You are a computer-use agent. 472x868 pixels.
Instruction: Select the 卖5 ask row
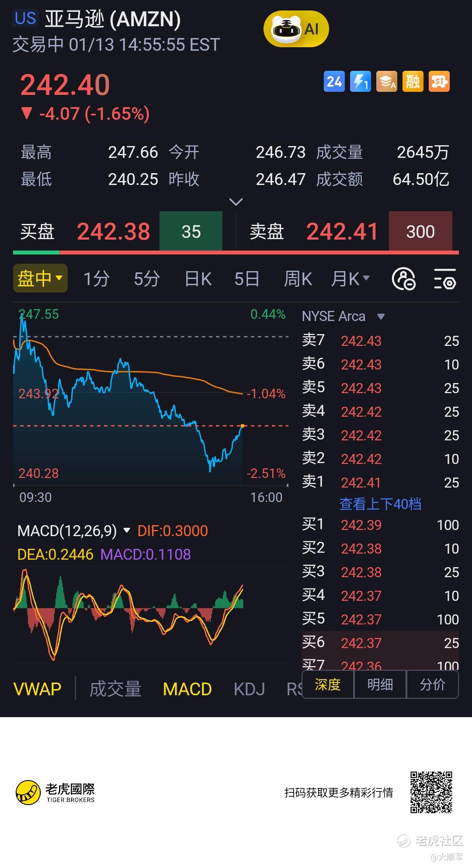pyautogui.click(x=380, y=388)
